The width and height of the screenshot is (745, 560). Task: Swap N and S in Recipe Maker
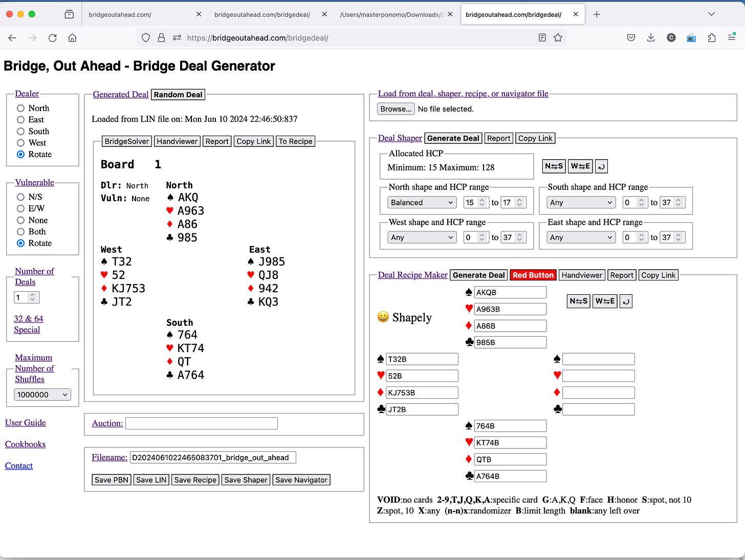[578, 301]
